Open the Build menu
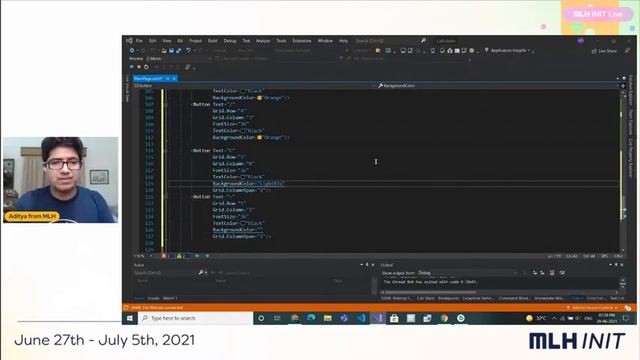Image resolution: width=640 pixels, height=360 pixels. coord(213,41)
